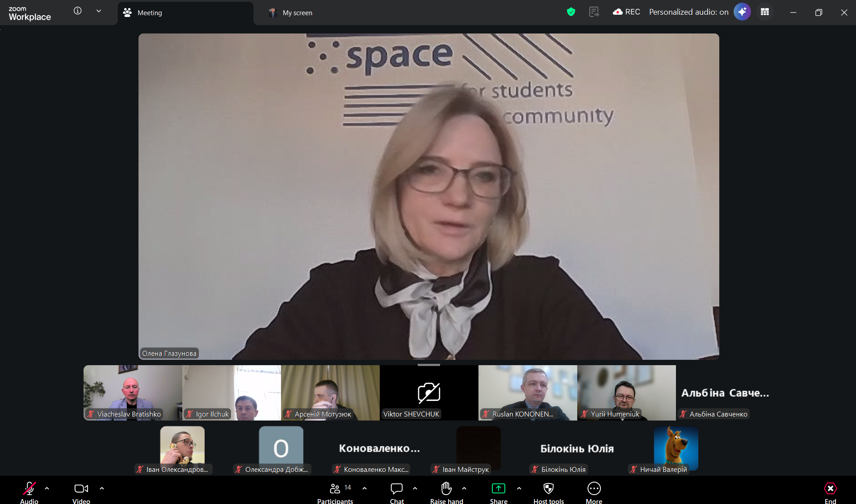856x504 pixels.
Task: Raise hand in the meeting
Action: click(446, 492)
